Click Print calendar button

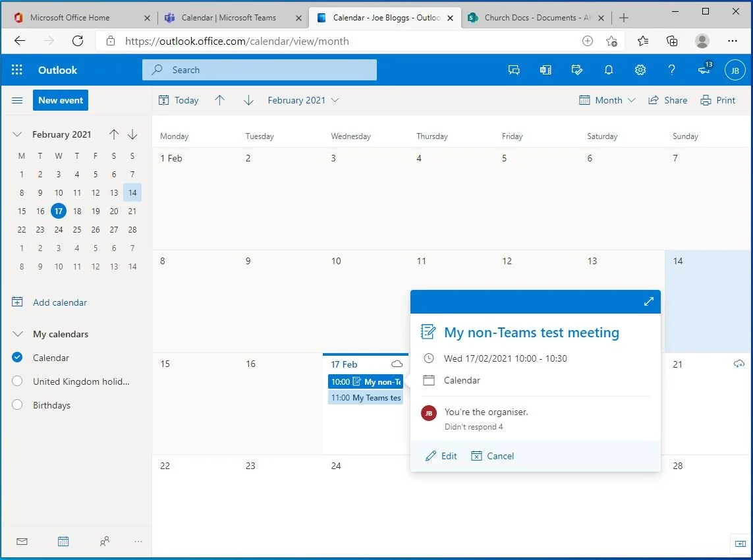(x=718, y=100)
